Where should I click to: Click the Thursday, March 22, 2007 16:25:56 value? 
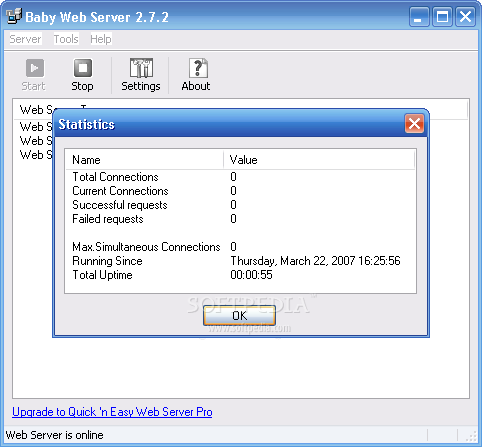(315, 261)
